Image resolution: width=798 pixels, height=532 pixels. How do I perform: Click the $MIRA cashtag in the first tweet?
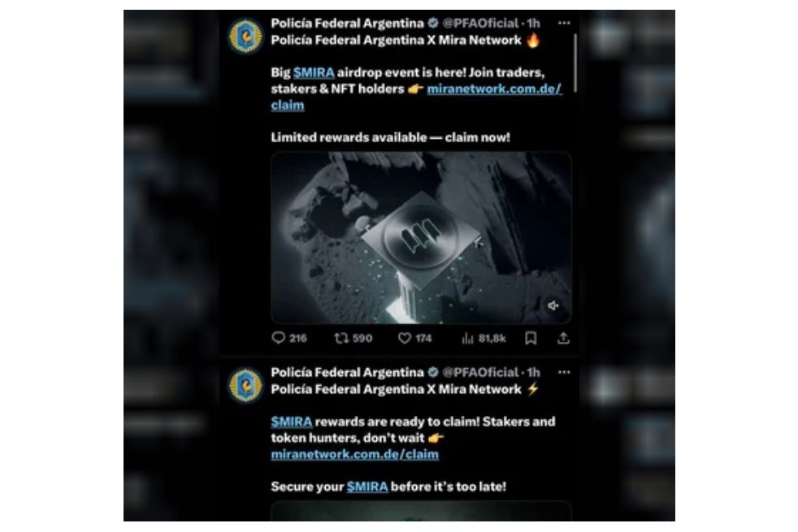coord(314,73)
